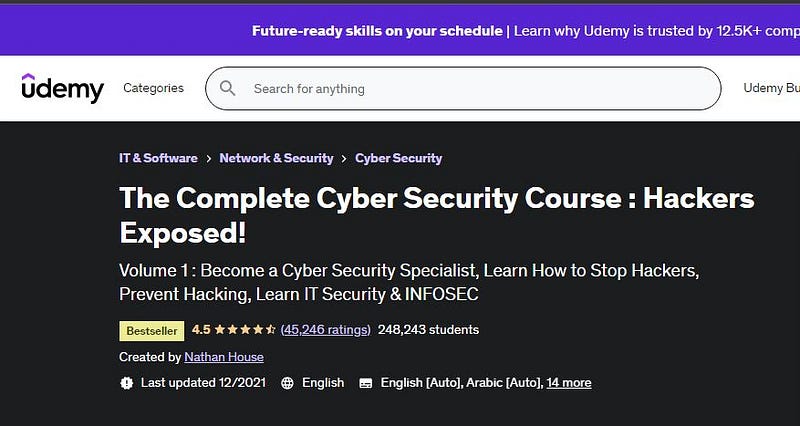View the 45,246 ratings link
The image size is (800, 426).
(326, 330)
